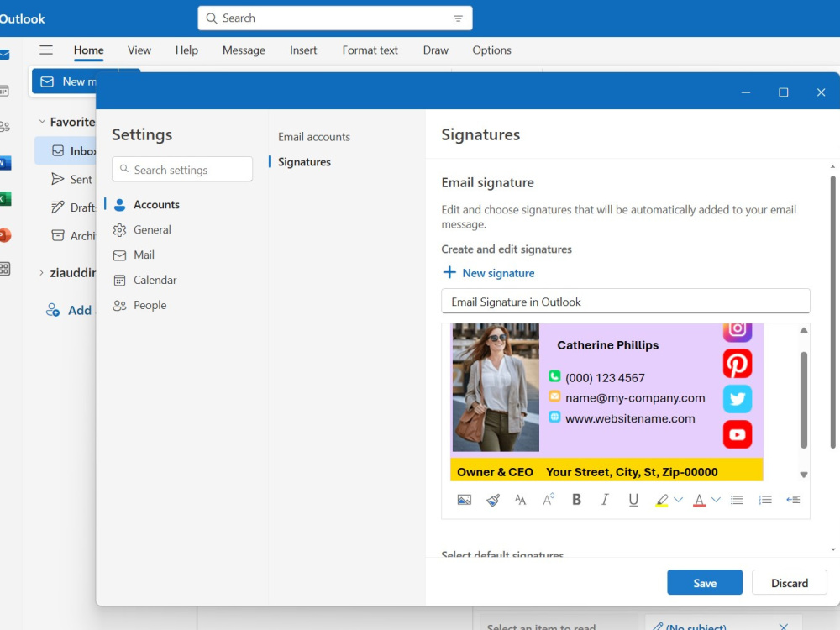The height and width of the screenshot is (630, 840).
Task: Open the Sent folder
Action: 71,180
